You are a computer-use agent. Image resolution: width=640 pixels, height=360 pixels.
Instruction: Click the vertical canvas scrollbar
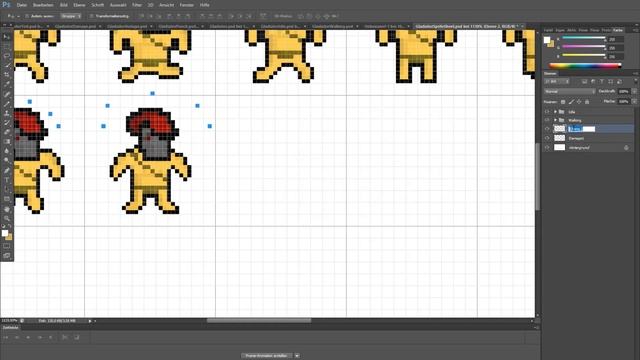(x=537, y=176)
